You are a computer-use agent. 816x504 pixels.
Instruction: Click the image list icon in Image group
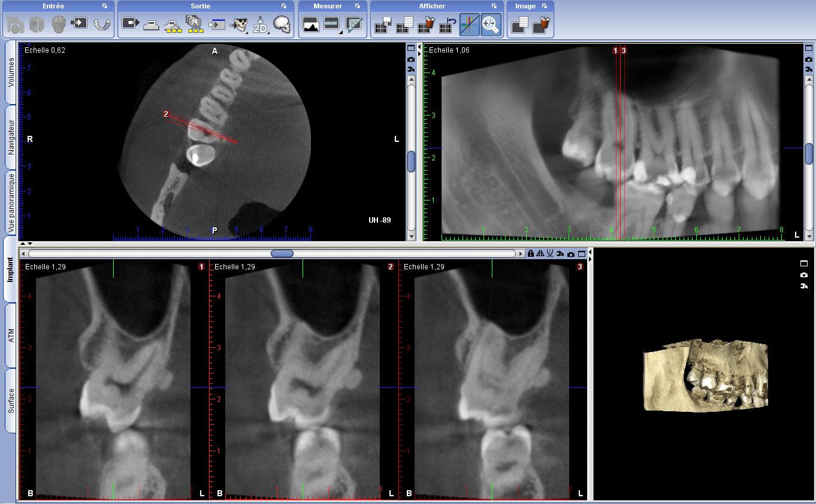[519, 25]
